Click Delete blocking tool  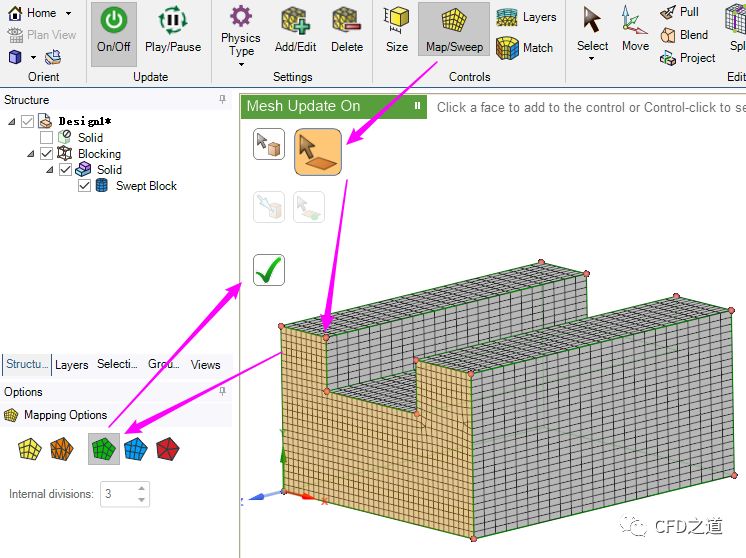click(347, 31)
